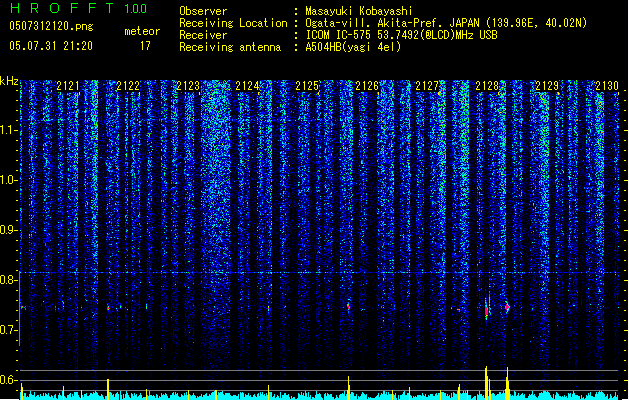Click the 2126 time marker
Image resolution: width=629 pixels, height=400 pixels.
pyautogui.click(x=367, y=86)
